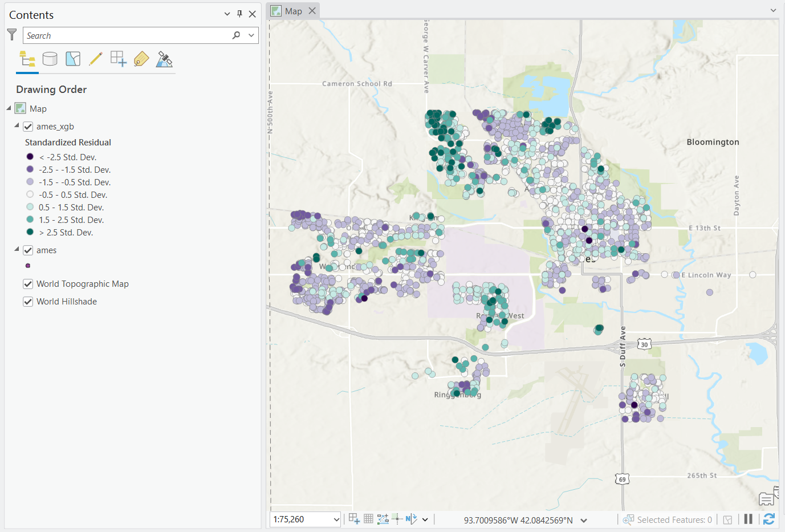Image resolution: width=785 pixels, height=532 pixels.
Task: Hide the World Topographic Map basemap
Action: (27, 284)
